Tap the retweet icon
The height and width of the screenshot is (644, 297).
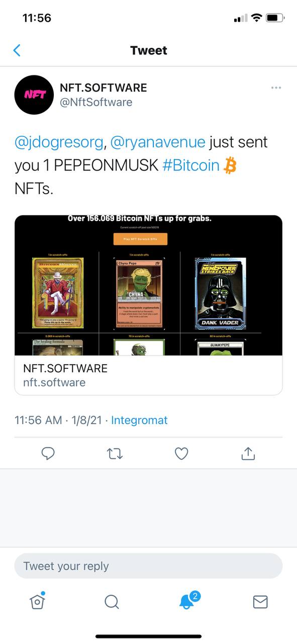tap(115, 454)
